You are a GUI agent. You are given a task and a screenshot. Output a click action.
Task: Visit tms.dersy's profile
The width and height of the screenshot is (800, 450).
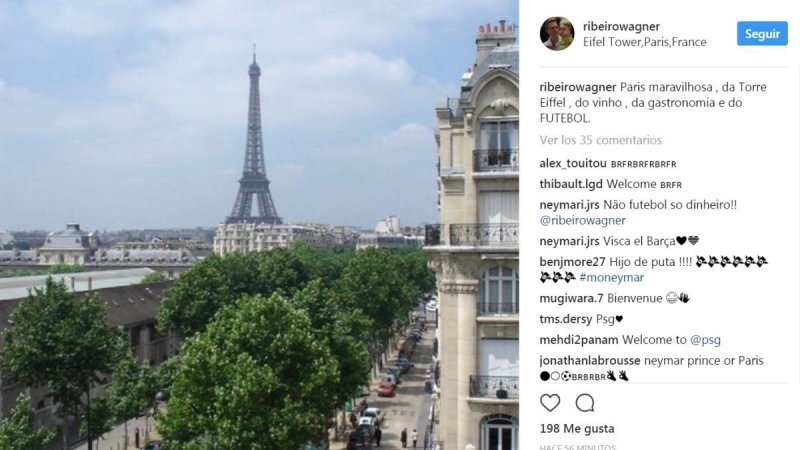[566, 319]
